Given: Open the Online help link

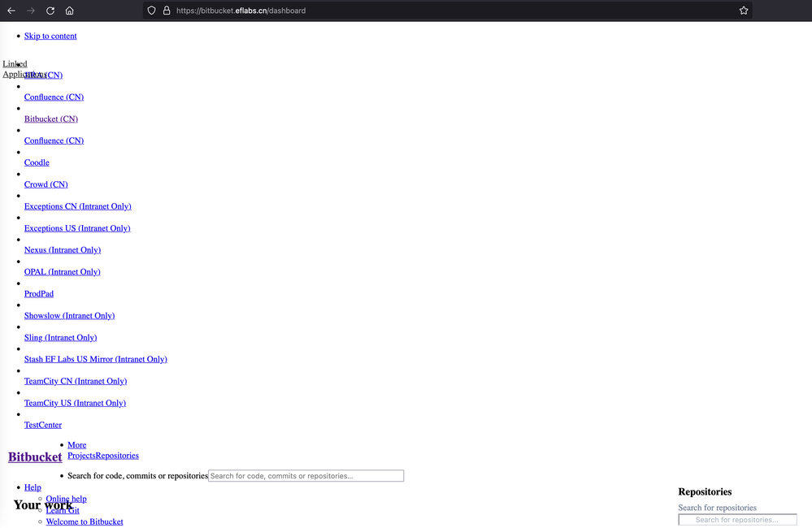Looking at the screenshot, I should click(x=67, y=499).
